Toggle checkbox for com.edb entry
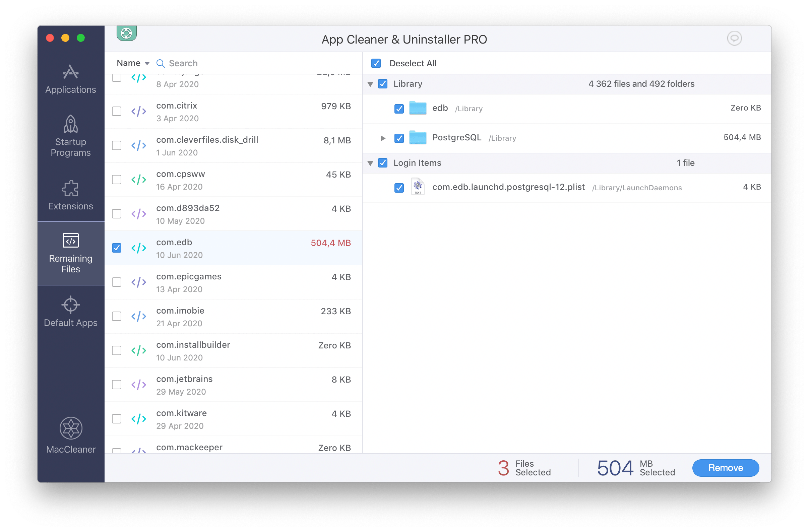The height and width of the screenshot is (532, 809). coord(116,247)
